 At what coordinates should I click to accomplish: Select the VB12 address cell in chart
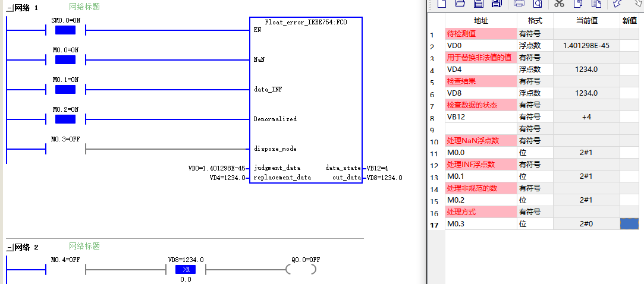(x=481, y=117)
